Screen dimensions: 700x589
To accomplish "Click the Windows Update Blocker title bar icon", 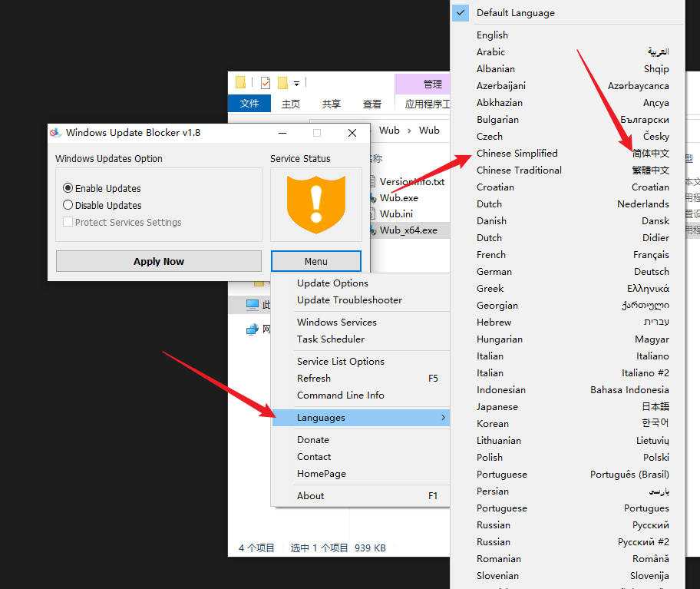I will pos(55,133).
